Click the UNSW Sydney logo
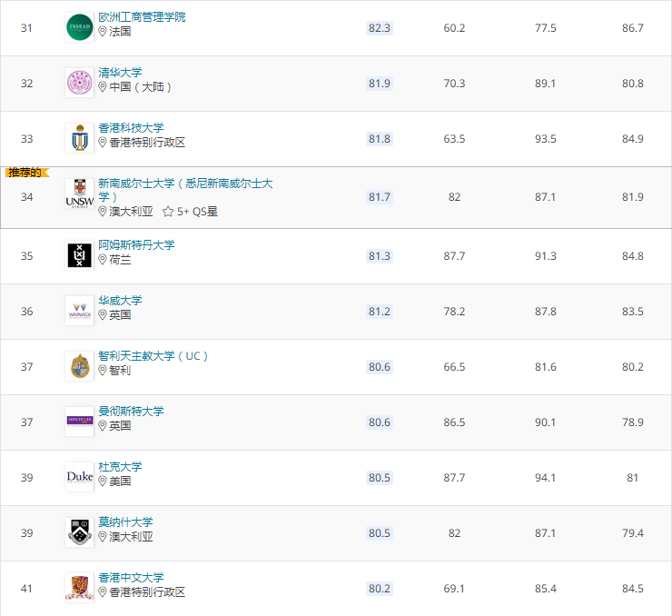The width and height of the screenshot is (672, 616). pos(79,194)
